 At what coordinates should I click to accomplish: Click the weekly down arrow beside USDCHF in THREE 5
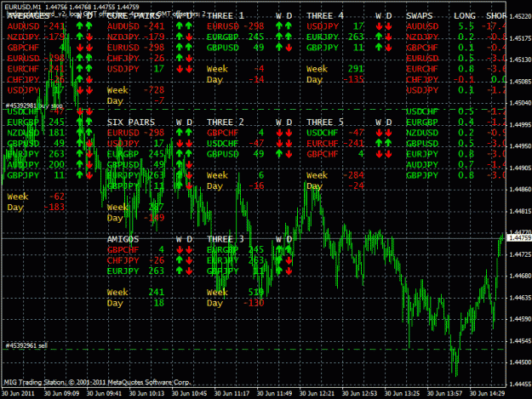tap(379, 133)
